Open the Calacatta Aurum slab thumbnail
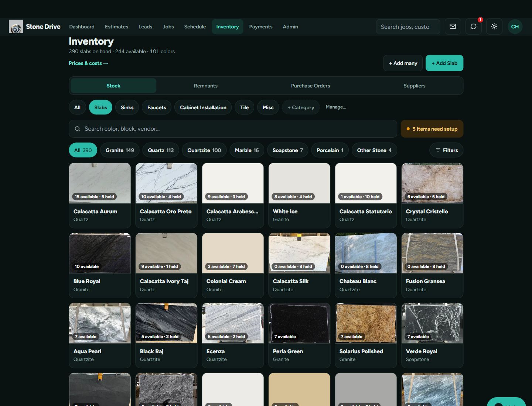 click(x=100, y=183)
